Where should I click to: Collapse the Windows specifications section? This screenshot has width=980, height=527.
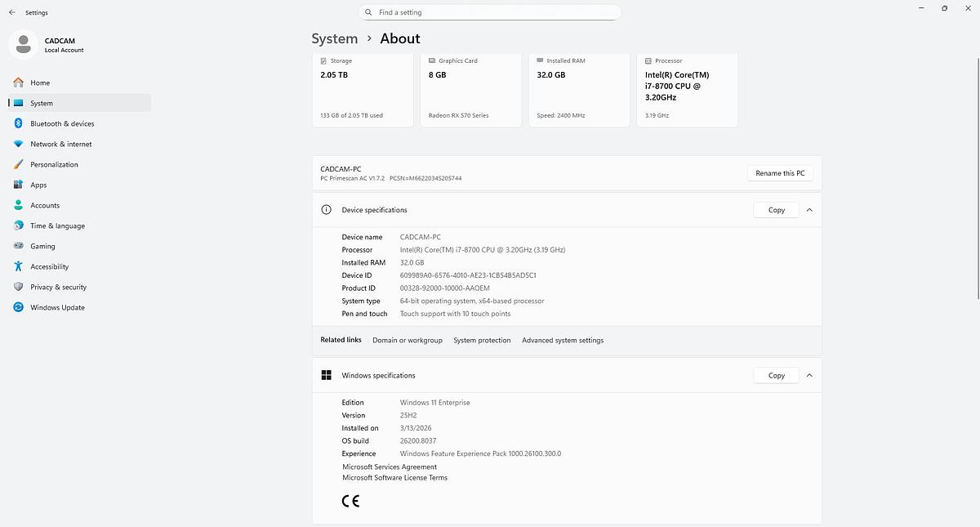809,376
